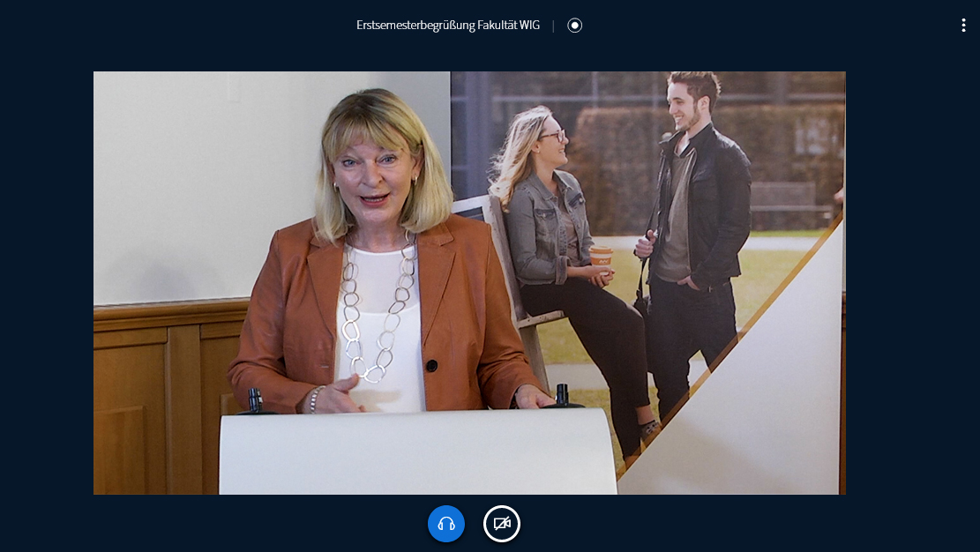Leave listen-only audio via headset icon
The height and width of the screenshot is (552, 980).
[x=446, y=524]
